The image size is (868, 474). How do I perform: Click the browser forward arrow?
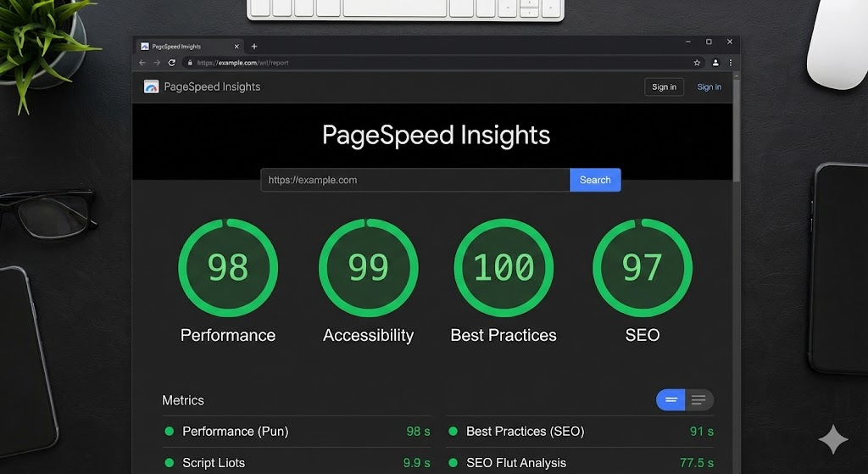point(157,63)
